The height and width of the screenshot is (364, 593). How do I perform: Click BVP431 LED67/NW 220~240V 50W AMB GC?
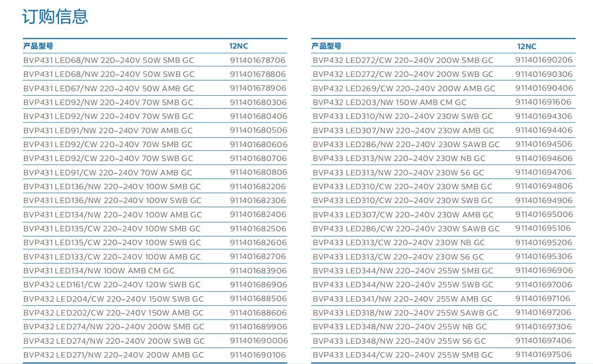click(x=109, y=88)
